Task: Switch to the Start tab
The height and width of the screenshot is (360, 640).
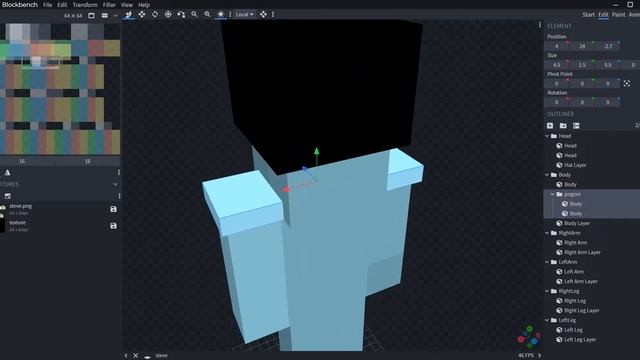Action: coord(588,15)
